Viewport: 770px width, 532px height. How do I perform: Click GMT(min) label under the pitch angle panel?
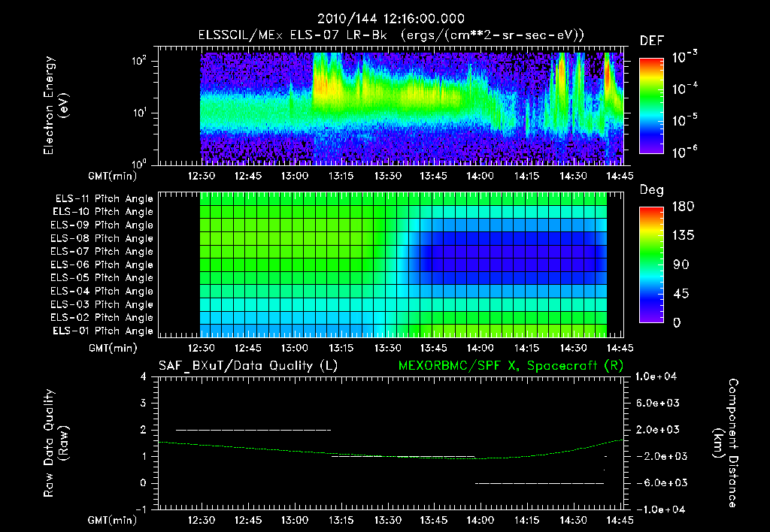(113, 349)
